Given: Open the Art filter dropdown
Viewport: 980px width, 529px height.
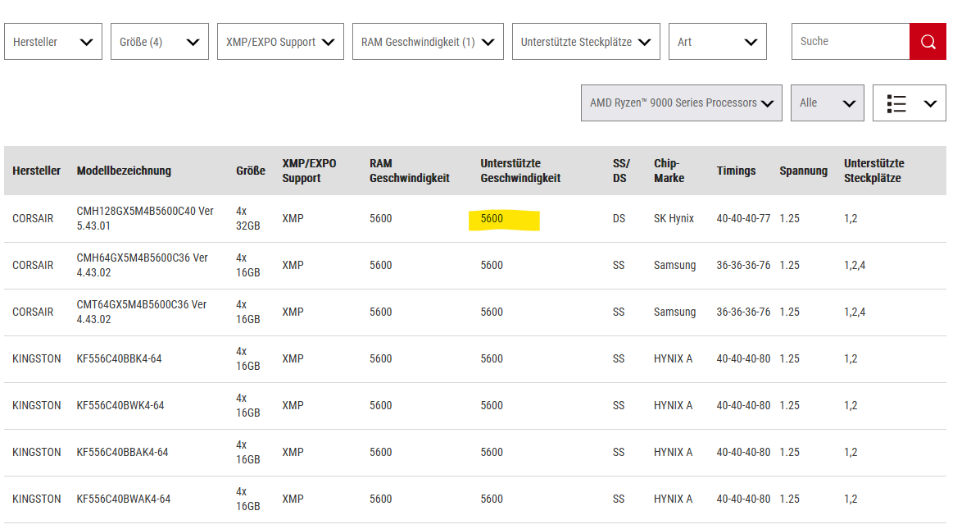Looking at the screenshot, I should click(x=717, y=42).
